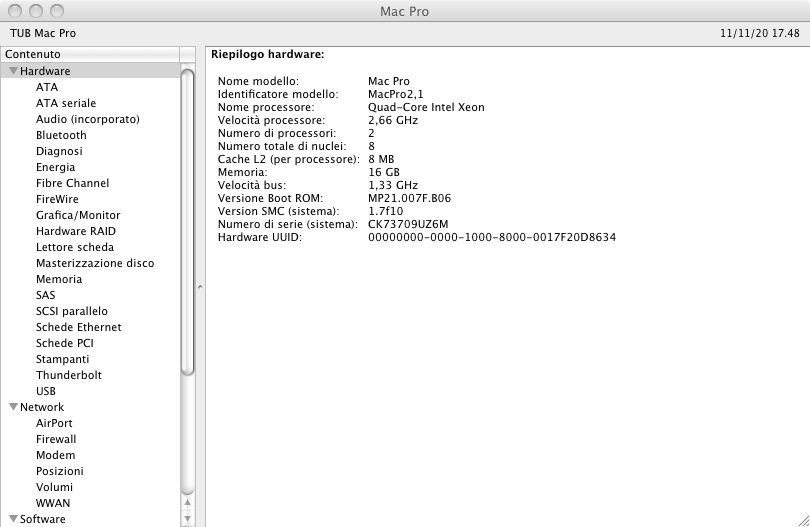Open SCSI parallelo entry

pyautogui.click(x=72, y=312)
